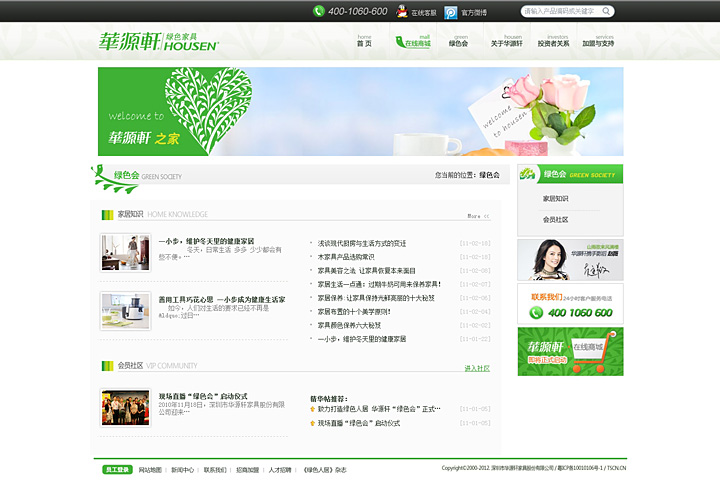Click the green icon next to 家居知识 heading
This screenshot has width=720, height=480.
(x=107, y=214)
